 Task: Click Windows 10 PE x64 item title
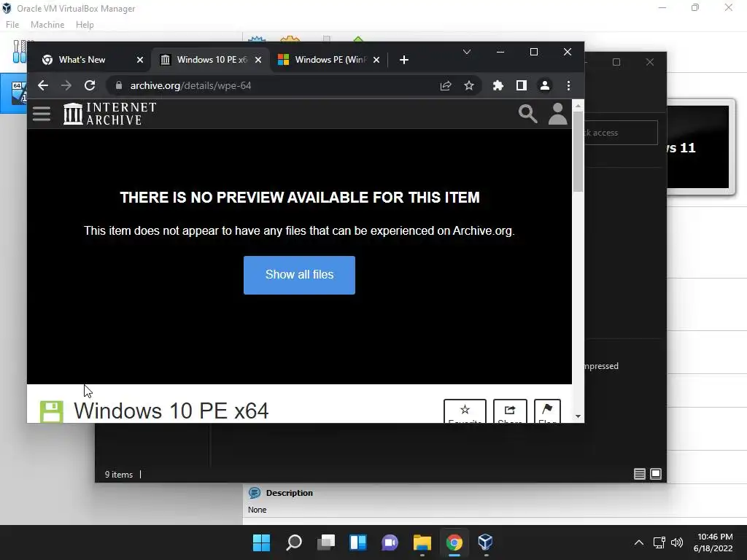[x=171, y=411]
